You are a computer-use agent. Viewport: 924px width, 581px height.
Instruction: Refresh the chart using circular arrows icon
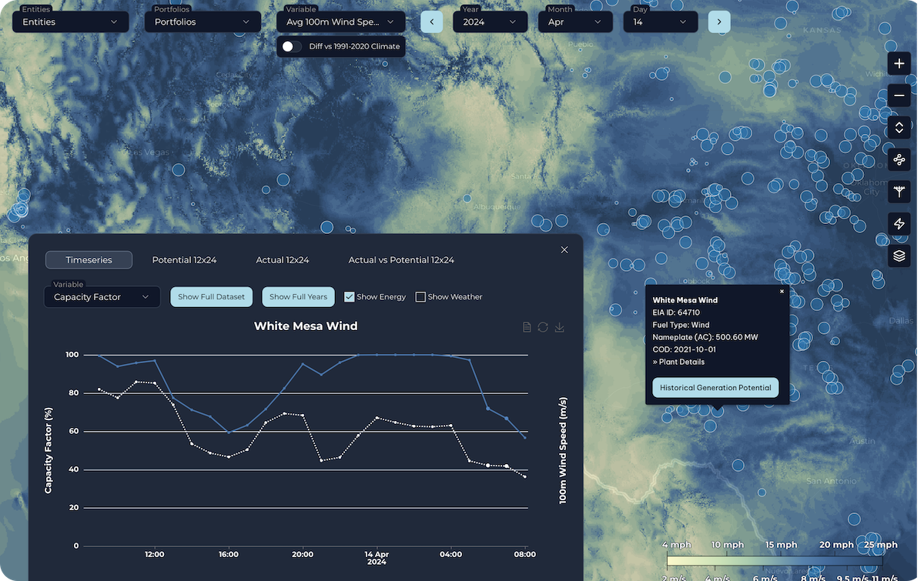pos(543,327)
